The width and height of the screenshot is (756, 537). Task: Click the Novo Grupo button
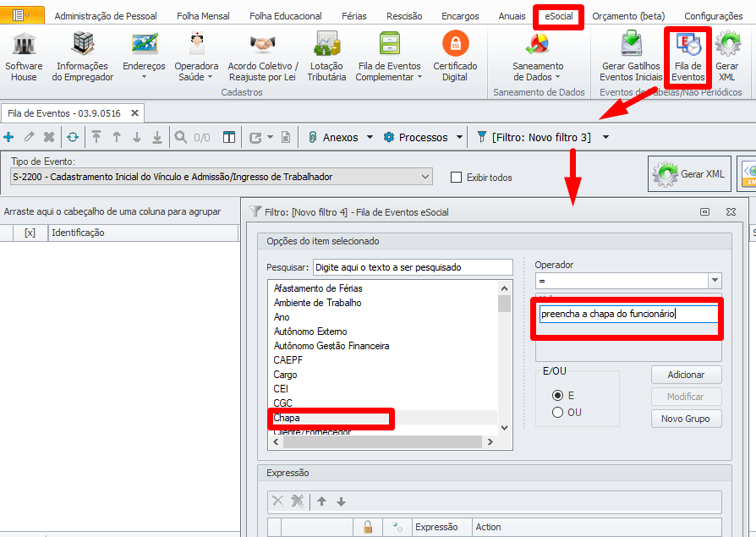coord(686,419)
